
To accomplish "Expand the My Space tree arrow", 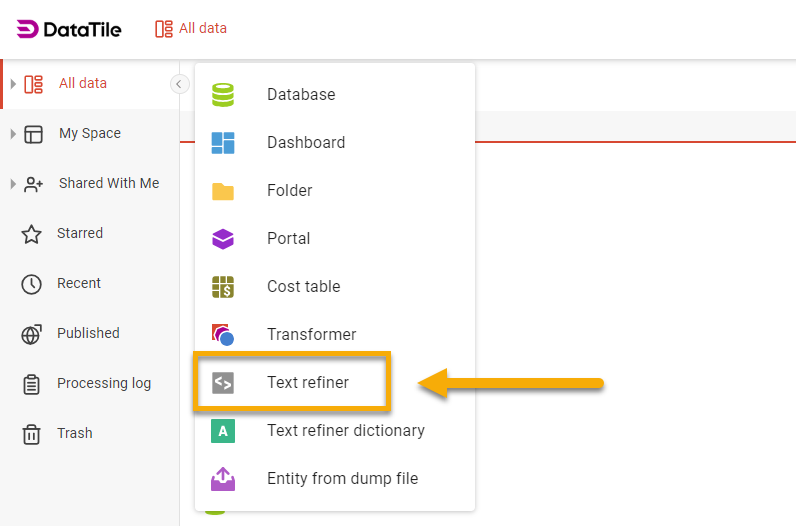I will click(13, 134).
